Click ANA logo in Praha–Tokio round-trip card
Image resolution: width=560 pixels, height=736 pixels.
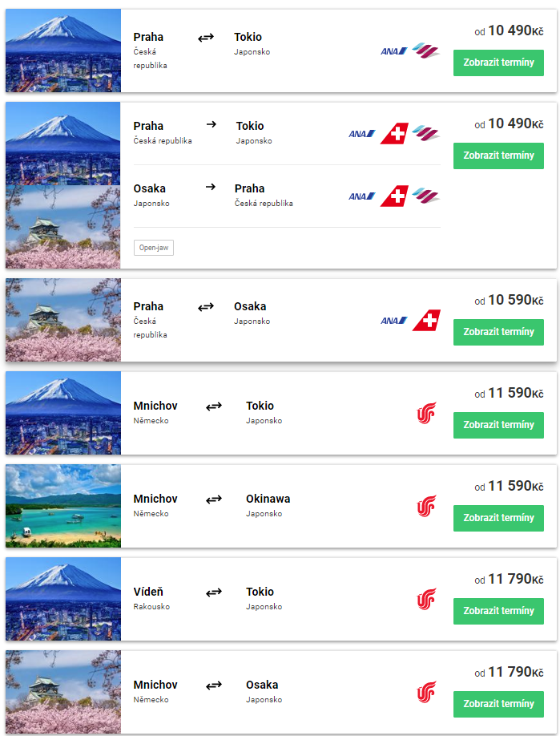393,51
